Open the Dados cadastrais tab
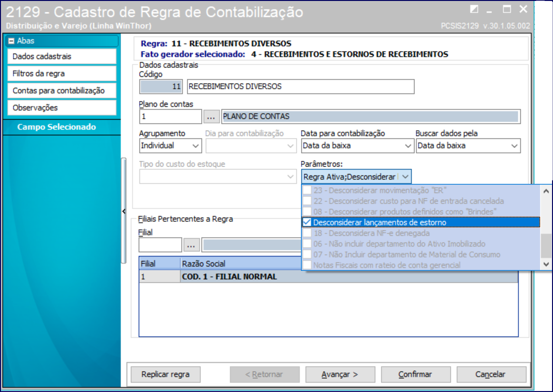This screenshot has width=553, height=392. point(62,57)
